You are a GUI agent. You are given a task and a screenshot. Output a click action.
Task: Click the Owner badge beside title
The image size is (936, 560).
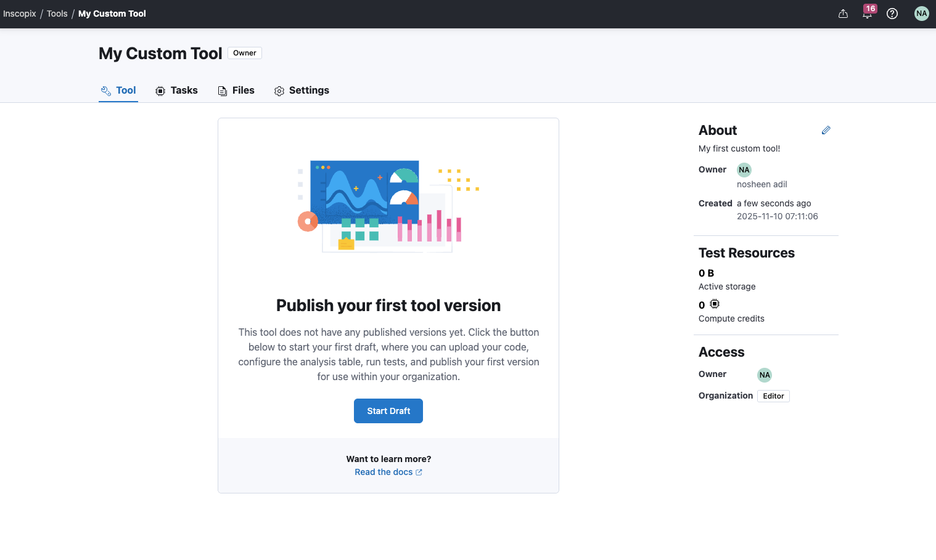point(245,53)
